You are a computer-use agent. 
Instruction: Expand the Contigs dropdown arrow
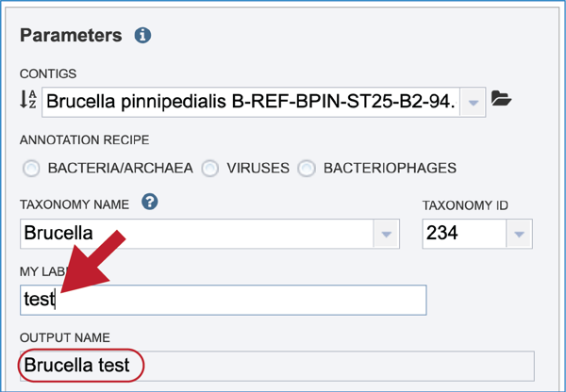click(473, 103)
